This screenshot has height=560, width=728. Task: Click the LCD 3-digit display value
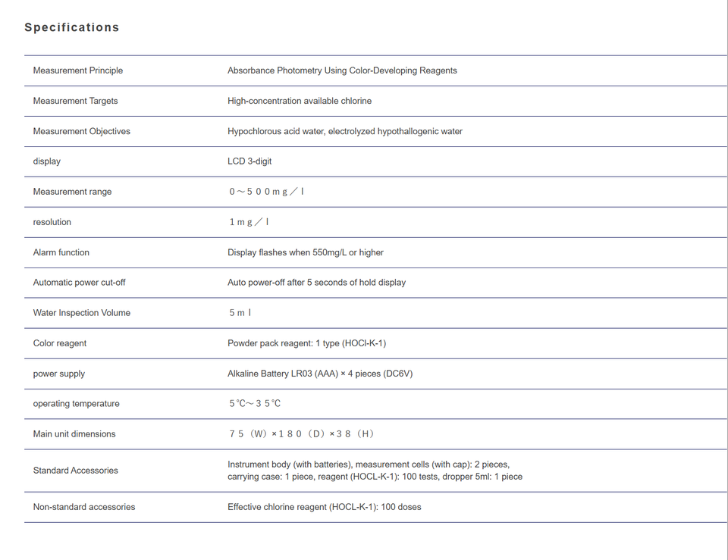tap(249, 161)
